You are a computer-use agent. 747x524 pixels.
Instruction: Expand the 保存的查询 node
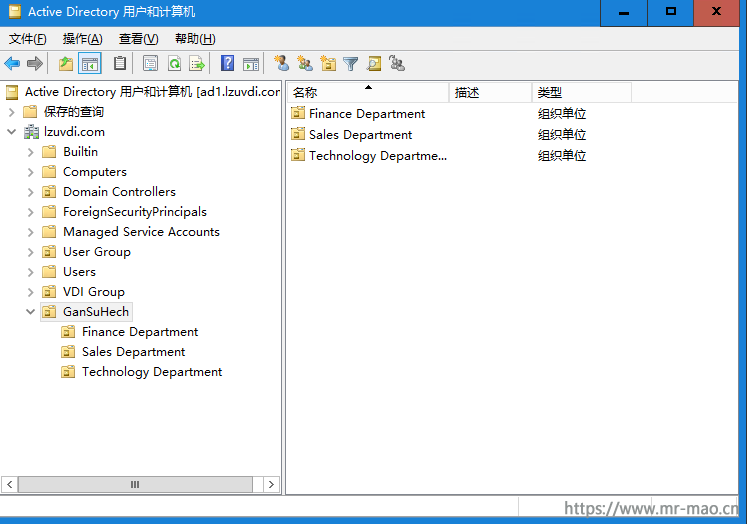[12, 112]
